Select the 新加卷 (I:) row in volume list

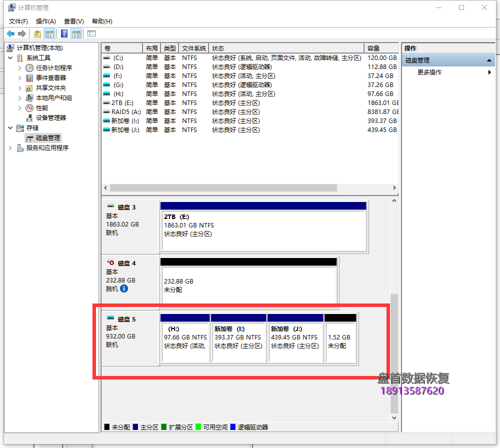[x=250, y=121]
